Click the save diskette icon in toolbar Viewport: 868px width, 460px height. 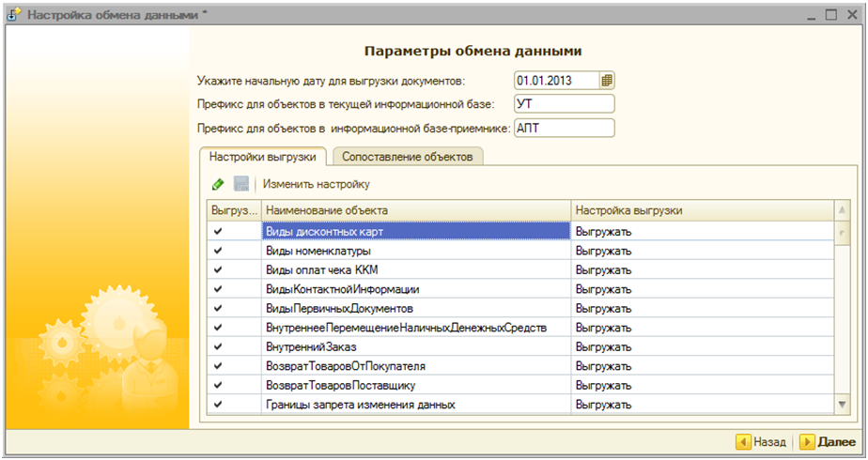click(241, 184)
